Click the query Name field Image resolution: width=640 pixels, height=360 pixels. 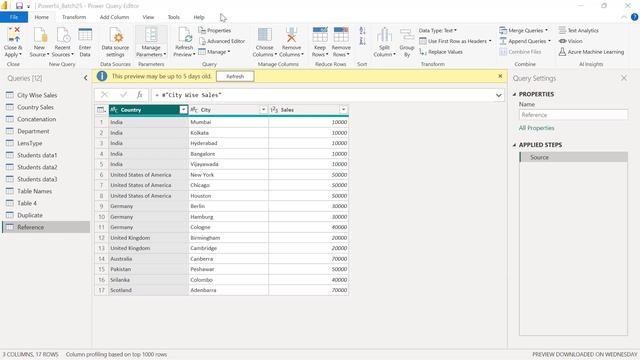pyautogui.click(x=573, y=115)
